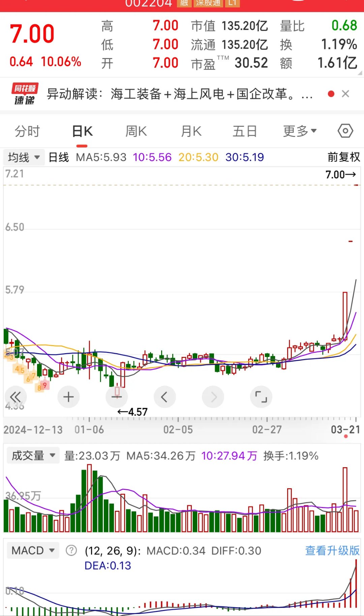Image resolution: width=364 pixels, height=616 pixels.
Task: Tap 换 1.19% turnover value
Action: coord(339,45)
